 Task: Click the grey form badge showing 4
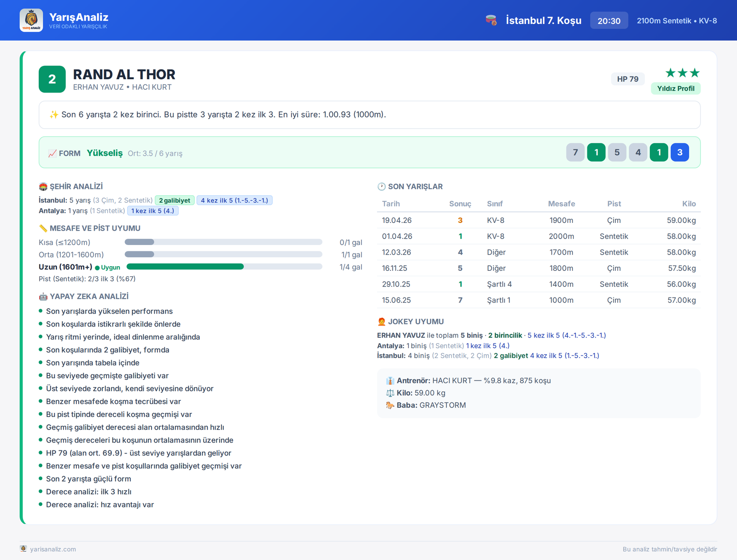pos(638,152)
